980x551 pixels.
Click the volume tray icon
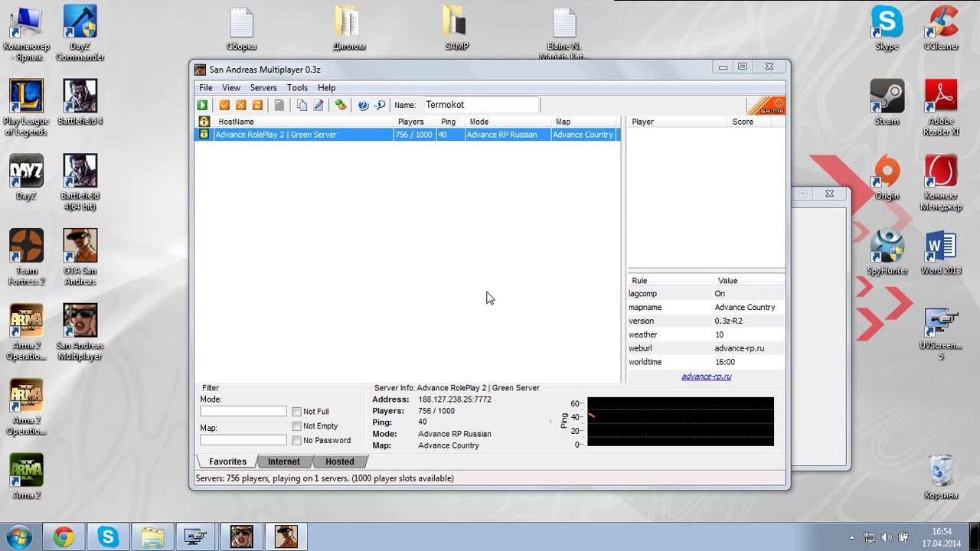(887, 537)
